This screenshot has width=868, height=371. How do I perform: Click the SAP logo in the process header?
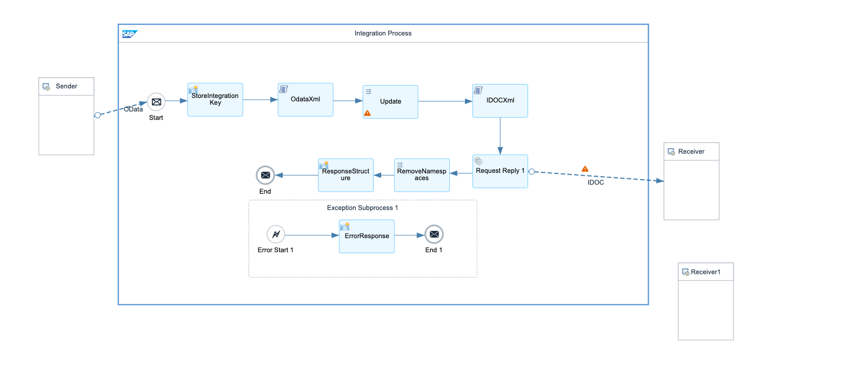(x=129, y=33)
